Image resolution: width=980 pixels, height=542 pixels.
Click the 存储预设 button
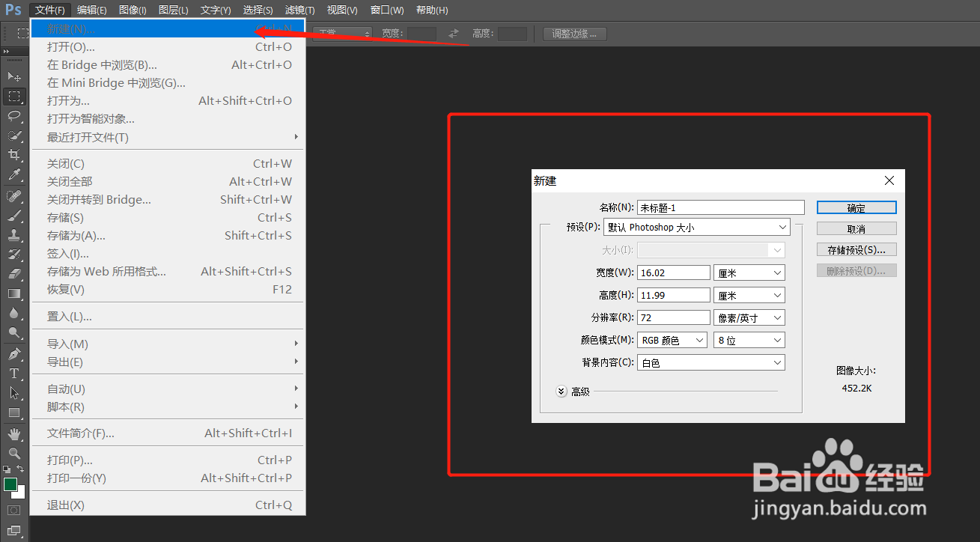click(856, 249)
